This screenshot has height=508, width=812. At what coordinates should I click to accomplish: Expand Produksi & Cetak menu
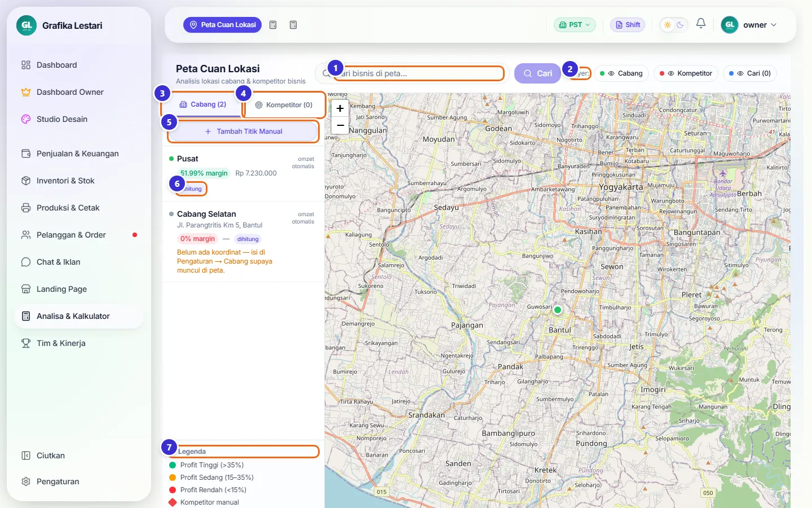pos(78,208)
